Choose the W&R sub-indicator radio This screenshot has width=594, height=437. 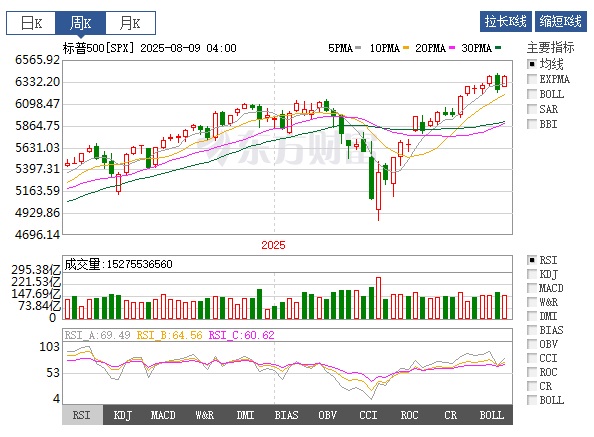pyautogui.click(x=532, y=302)
